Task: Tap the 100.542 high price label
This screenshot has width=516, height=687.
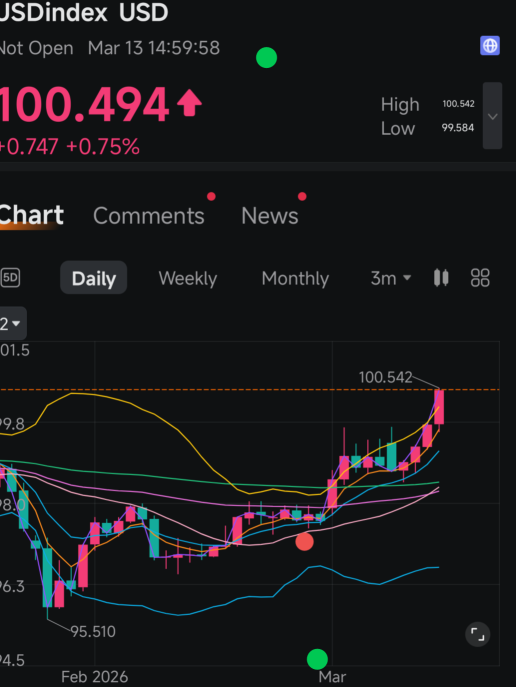Action: click(x=385, y=377)
